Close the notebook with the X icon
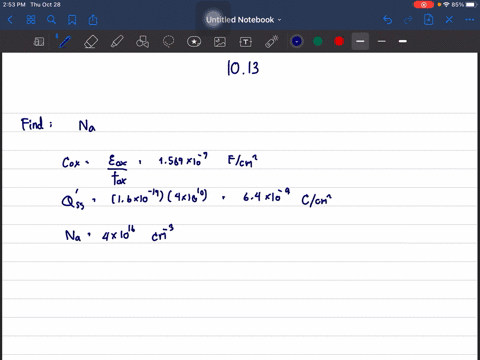Viewport: 480px width, 360px height. point(449,20)
